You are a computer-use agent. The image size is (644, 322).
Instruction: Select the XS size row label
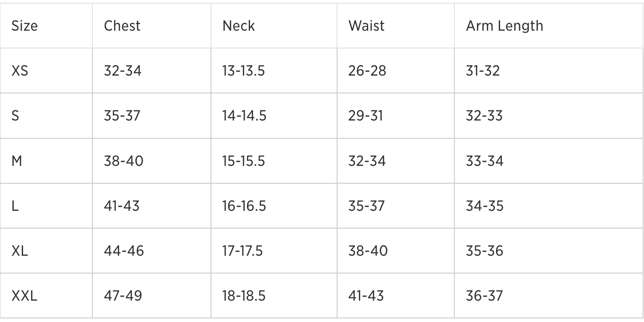click(20, 71)
